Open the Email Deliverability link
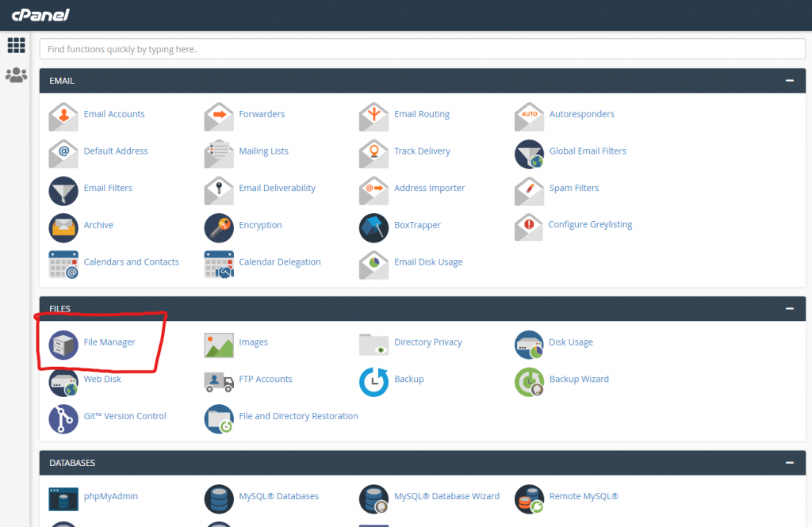812x527 pixels. [x=277, y=188]
